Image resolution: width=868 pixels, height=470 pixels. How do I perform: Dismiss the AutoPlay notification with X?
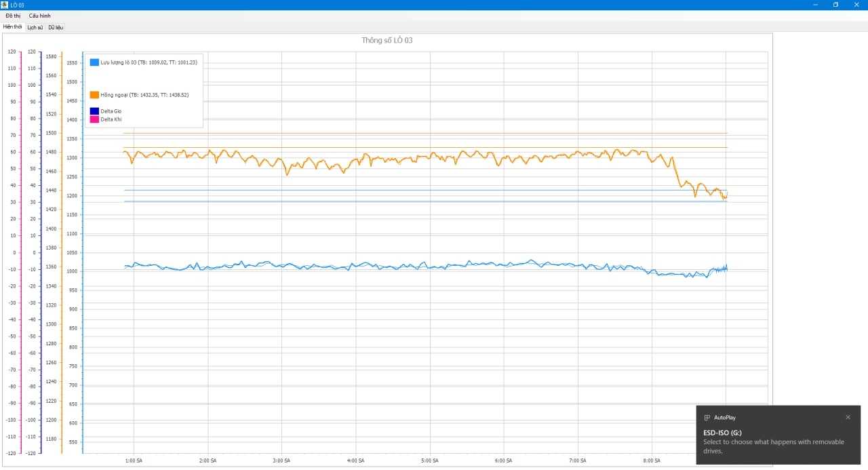pos(848,417)
